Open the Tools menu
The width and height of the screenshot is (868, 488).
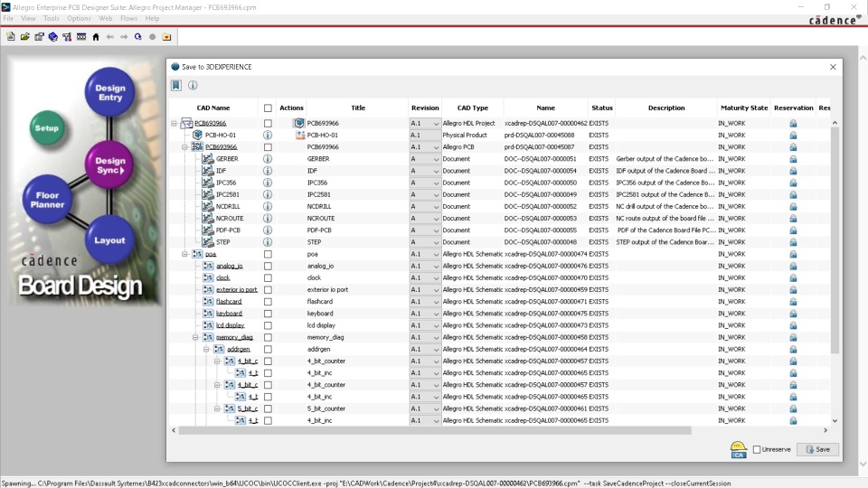pos(51,18)
